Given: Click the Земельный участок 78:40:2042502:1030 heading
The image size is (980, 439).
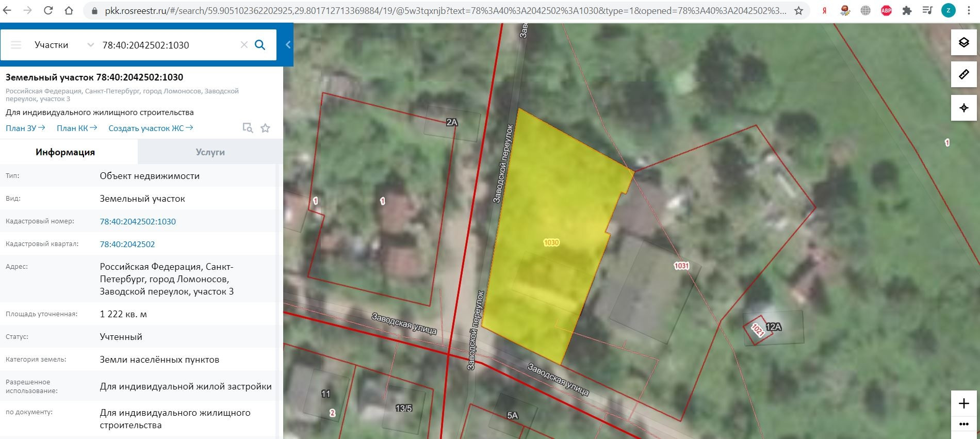Looking at the screenshot, I should click(94, 77).
